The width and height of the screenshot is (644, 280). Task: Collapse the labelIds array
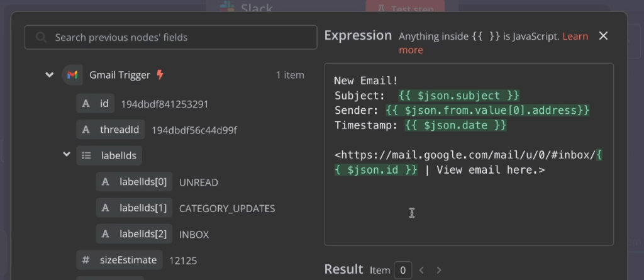click(67, 155)
